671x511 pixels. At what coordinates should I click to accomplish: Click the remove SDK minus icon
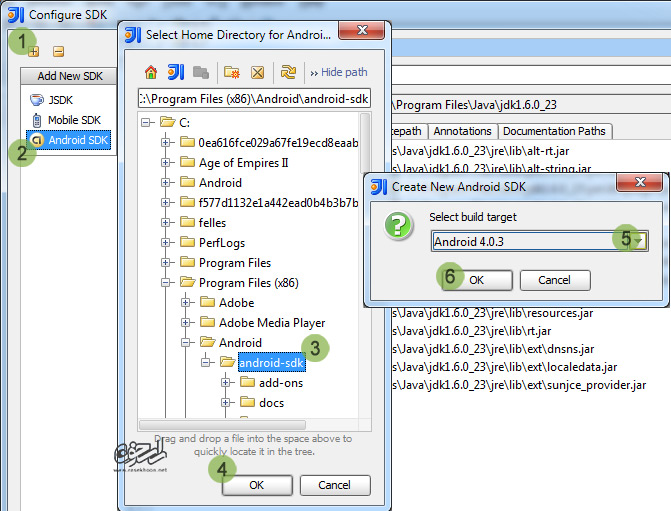point(58,51)
